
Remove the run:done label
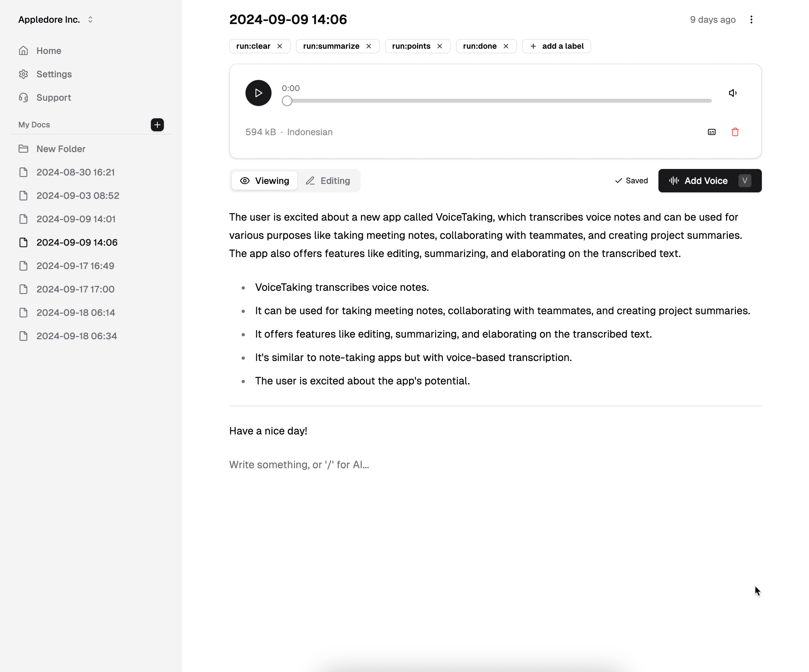pos(506,46)
